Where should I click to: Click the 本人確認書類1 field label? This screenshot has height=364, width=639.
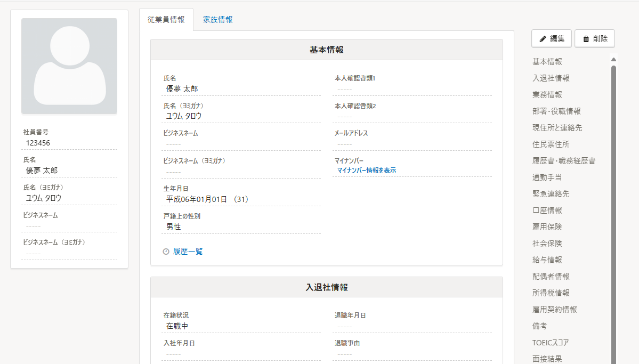point(355,78)
